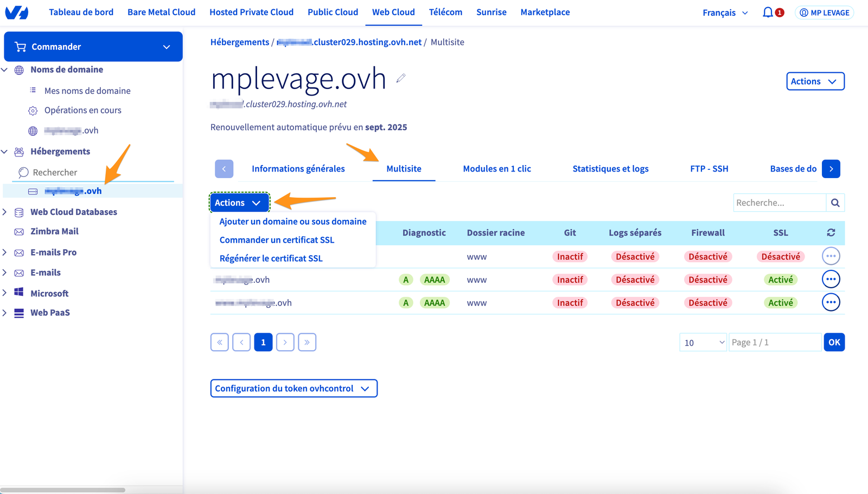Go to the previous page arrow

tap(241, 342)
